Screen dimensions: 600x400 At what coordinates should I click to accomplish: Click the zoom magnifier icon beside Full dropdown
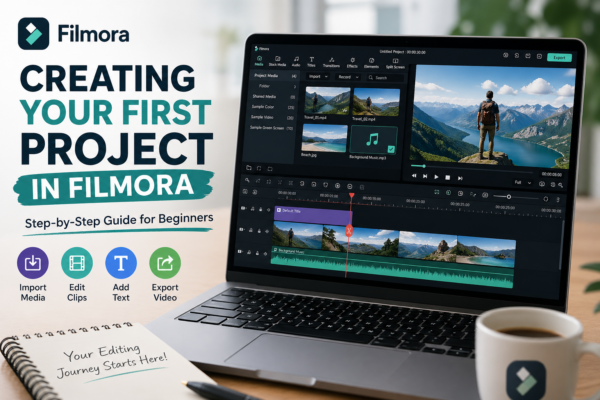point(561,185)
